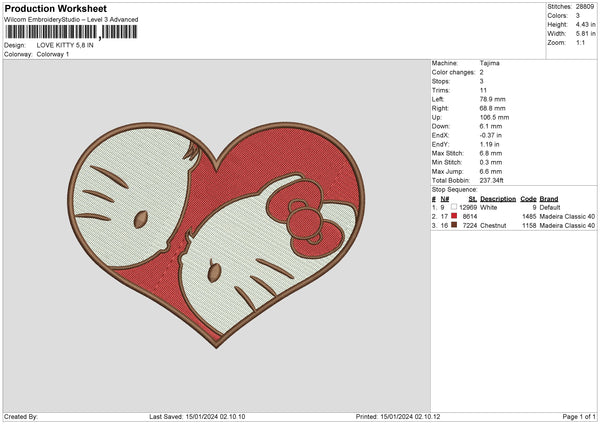Click the red thread color swatch
Image resolution: width=600 pixels, height=424 pixels.
pos(456,216)
